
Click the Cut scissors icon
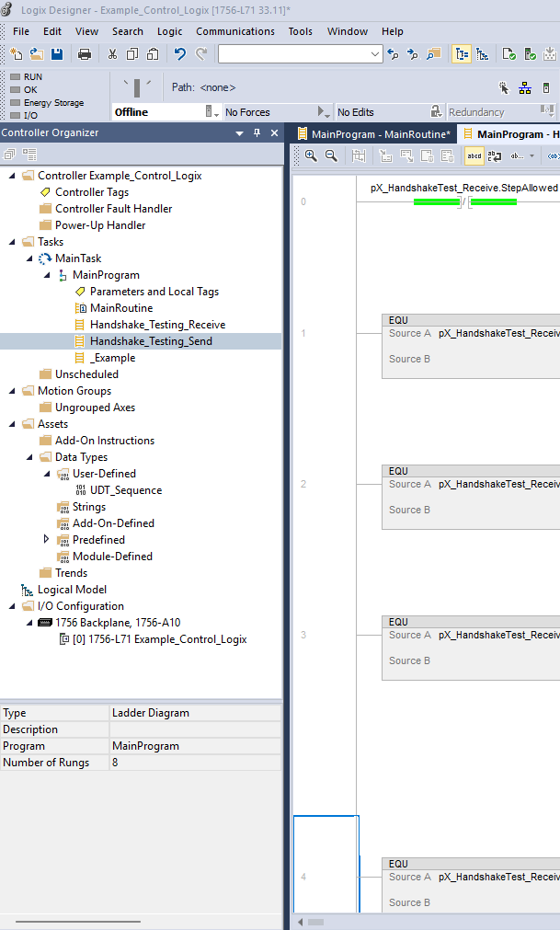point(112,55)
